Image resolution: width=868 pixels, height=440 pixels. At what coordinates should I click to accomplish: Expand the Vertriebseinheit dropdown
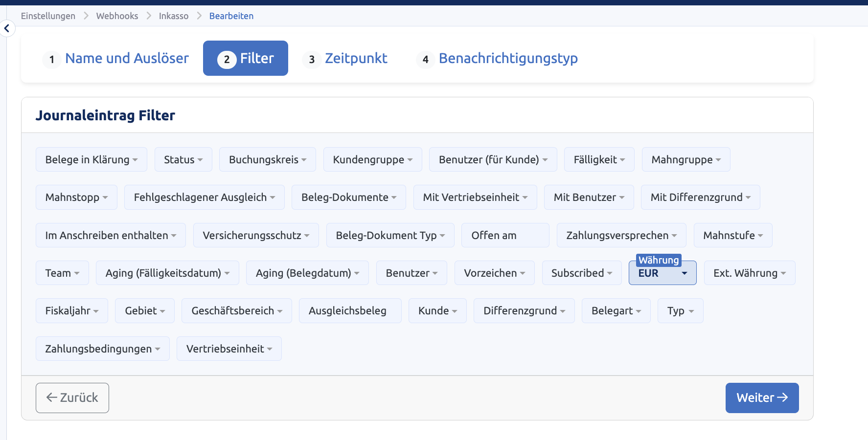[229, 349]
